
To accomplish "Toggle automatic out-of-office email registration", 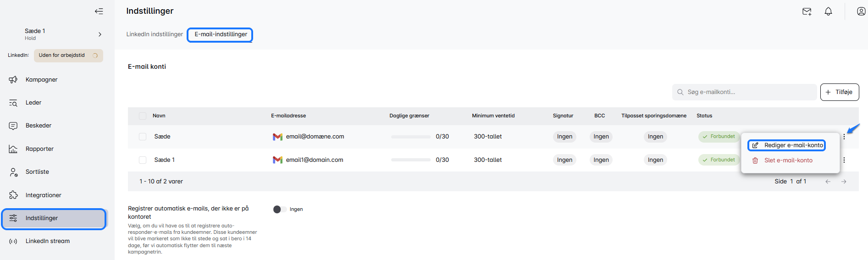I will pos(280,210).
